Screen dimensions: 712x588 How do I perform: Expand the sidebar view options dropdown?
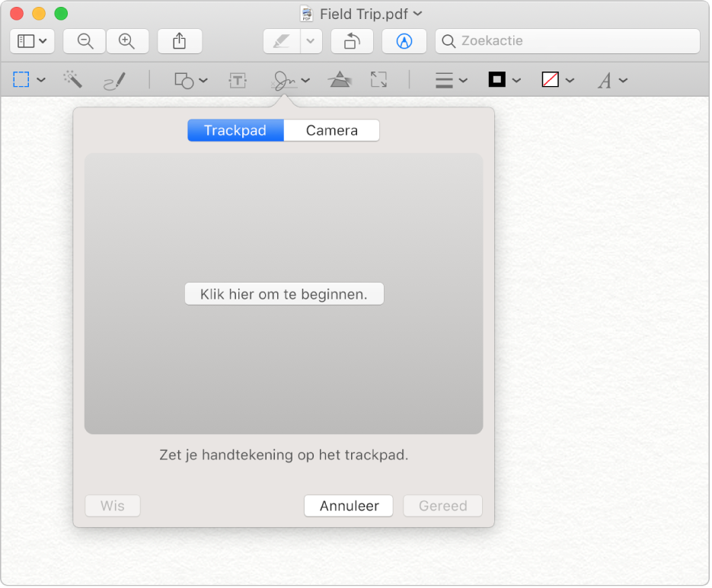pos(32,41)
